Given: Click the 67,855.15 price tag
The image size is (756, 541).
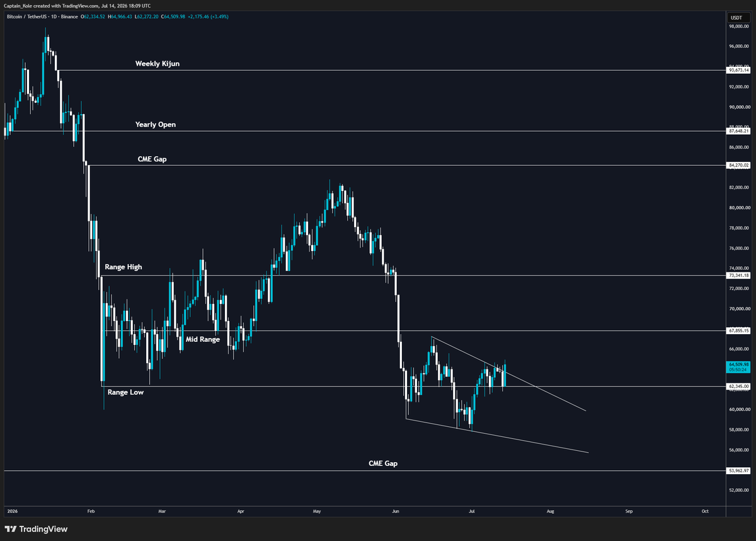Looking at the screenshot, I should (x=738, y=330).
